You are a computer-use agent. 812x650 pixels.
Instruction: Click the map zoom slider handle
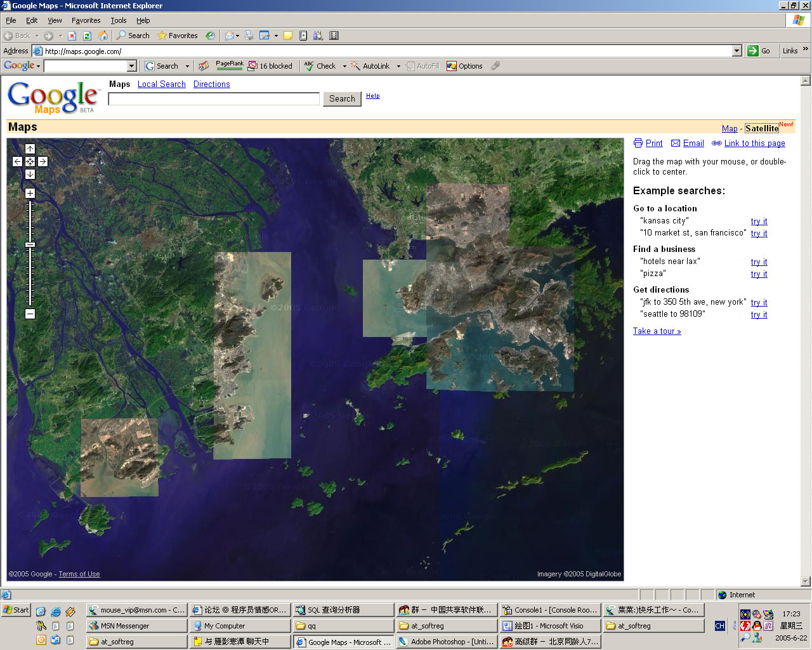(x=30, y=244)
